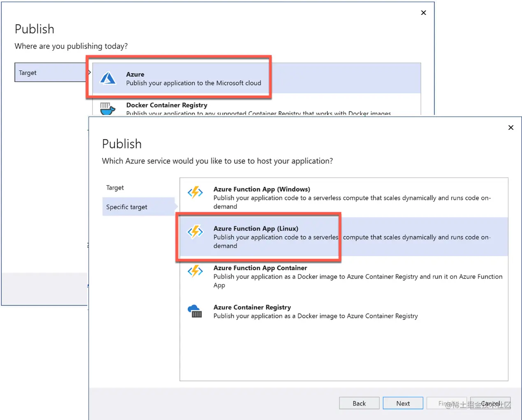Click 'Which Azure service would you like' heading

218,161
